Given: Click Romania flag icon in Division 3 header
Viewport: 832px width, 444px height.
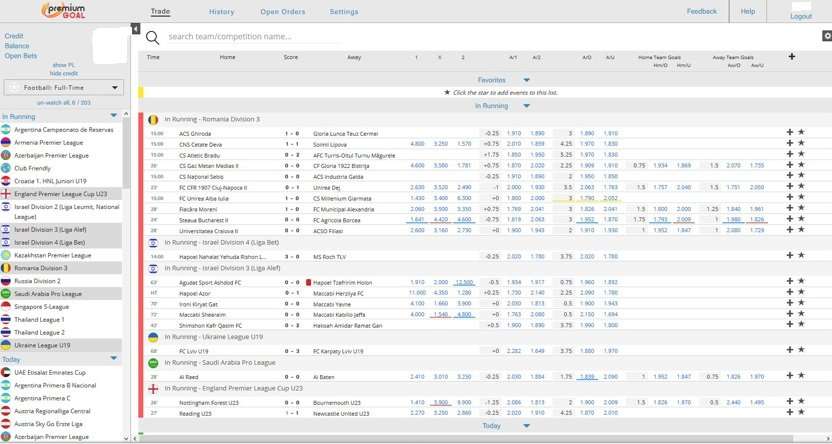Looking at the screenshot, I should [153, 119].
